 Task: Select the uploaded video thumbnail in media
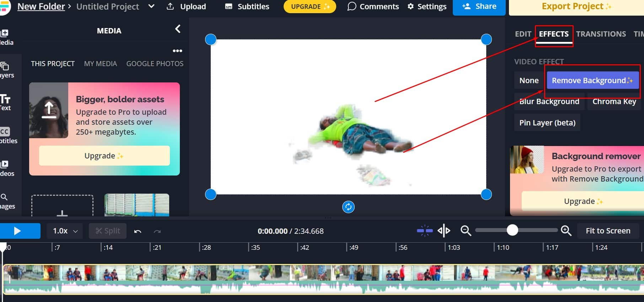[x=137, y=205]
